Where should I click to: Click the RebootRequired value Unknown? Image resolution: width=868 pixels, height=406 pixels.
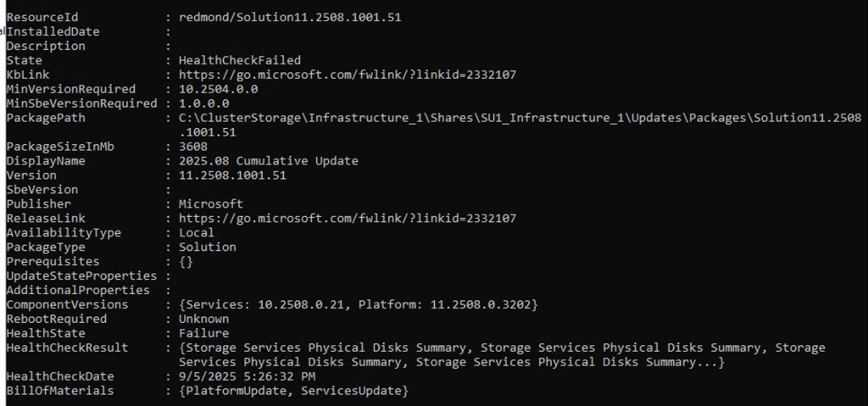203,319
